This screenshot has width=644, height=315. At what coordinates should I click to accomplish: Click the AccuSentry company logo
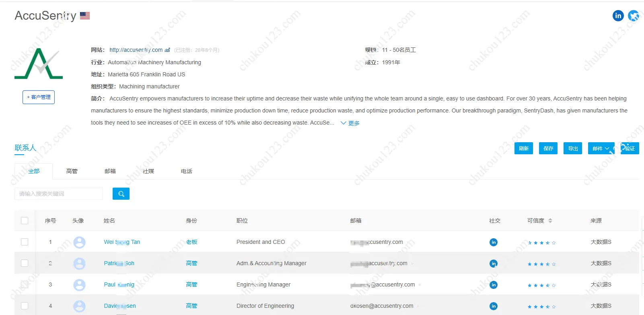pos(39,63)
